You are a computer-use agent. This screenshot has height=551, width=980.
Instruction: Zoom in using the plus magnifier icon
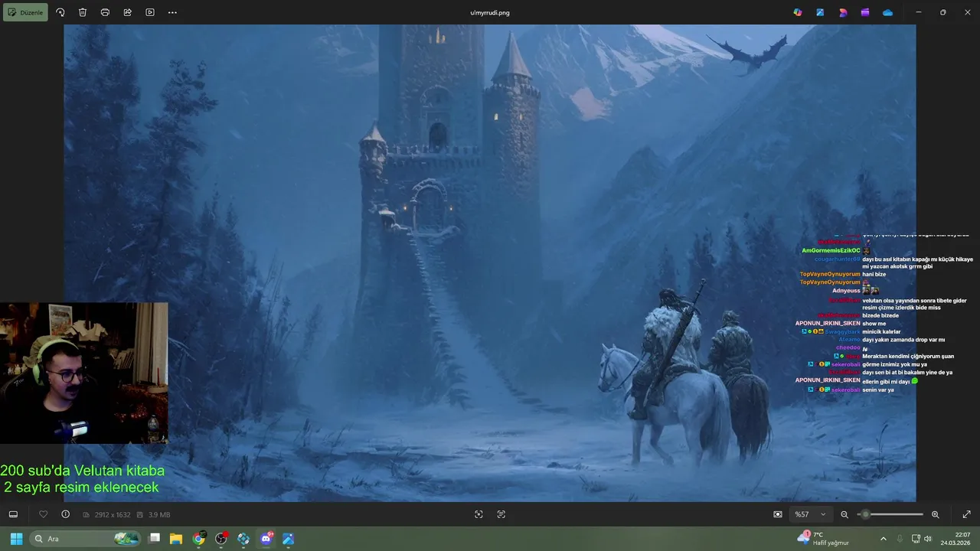point(935,514)
